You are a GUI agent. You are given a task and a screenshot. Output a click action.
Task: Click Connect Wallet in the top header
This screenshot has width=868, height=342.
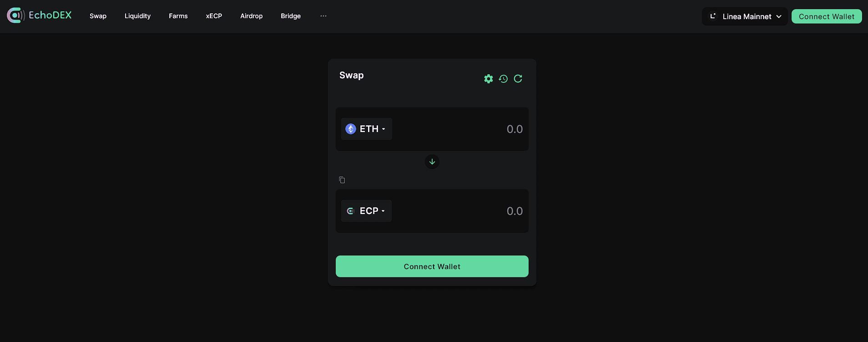click(x=827, y=16)
